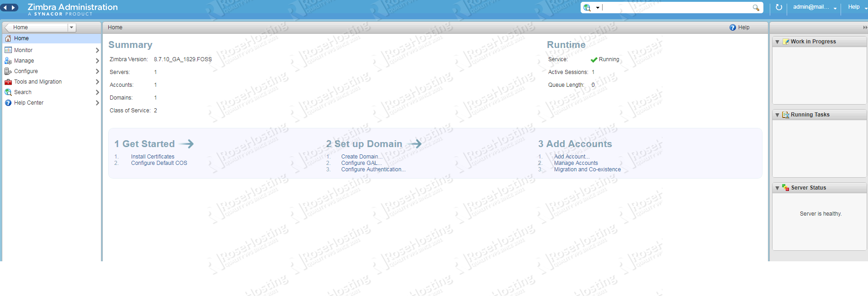Click the 'Active Sessions:' label
Image resolution: width=868 pixels, height=296 pixels.
[568, 72]
